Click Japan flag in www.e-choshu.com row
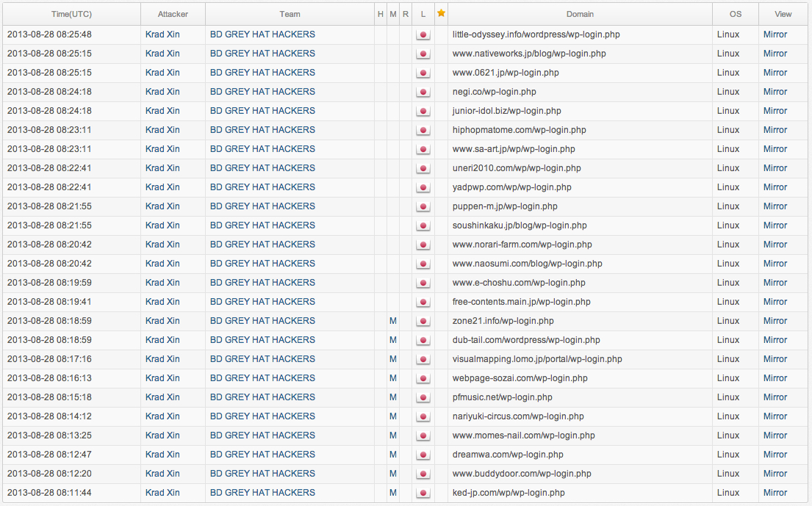Viewport: 812px width, 506px height. (x=423, y=283)
